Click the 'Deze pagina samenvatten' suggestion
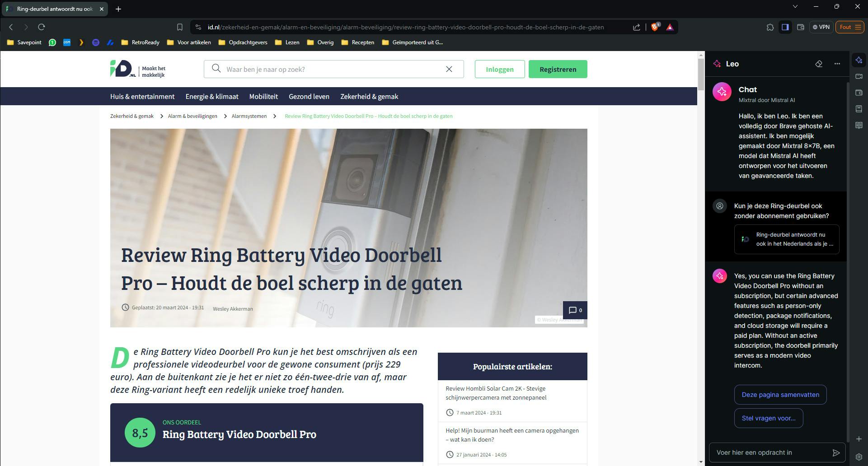 pyautogui.click(x=780, y=395)
